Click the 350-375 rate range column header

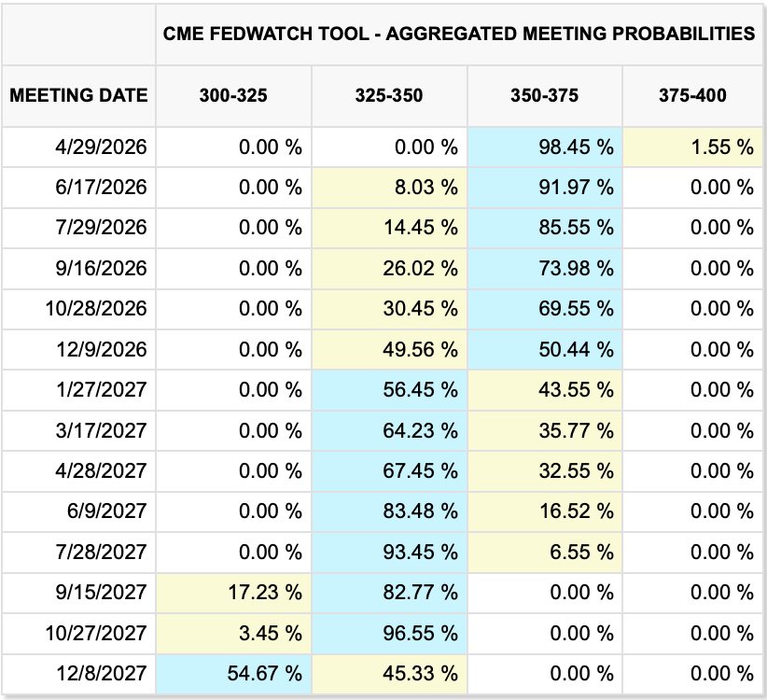point(544,95)
